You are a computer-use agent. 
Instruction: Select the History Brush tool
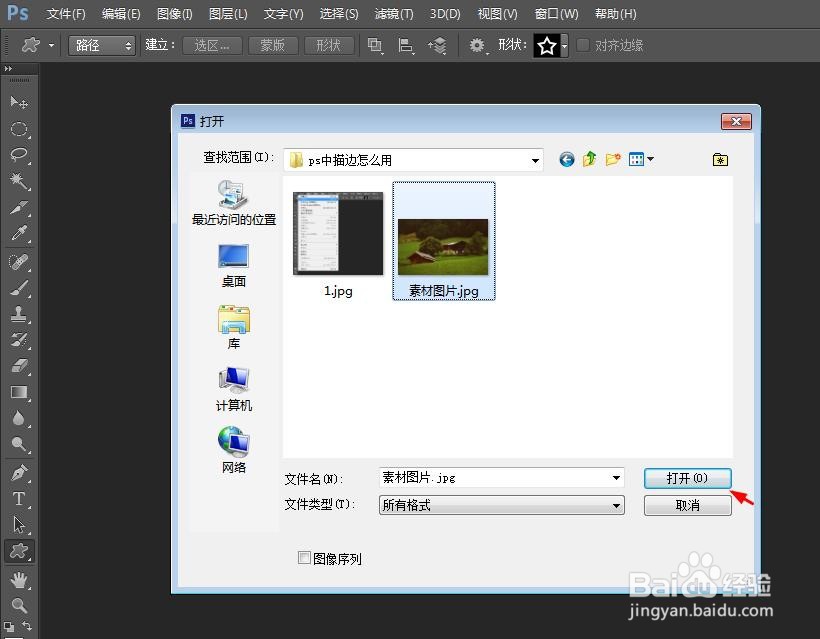19,340
